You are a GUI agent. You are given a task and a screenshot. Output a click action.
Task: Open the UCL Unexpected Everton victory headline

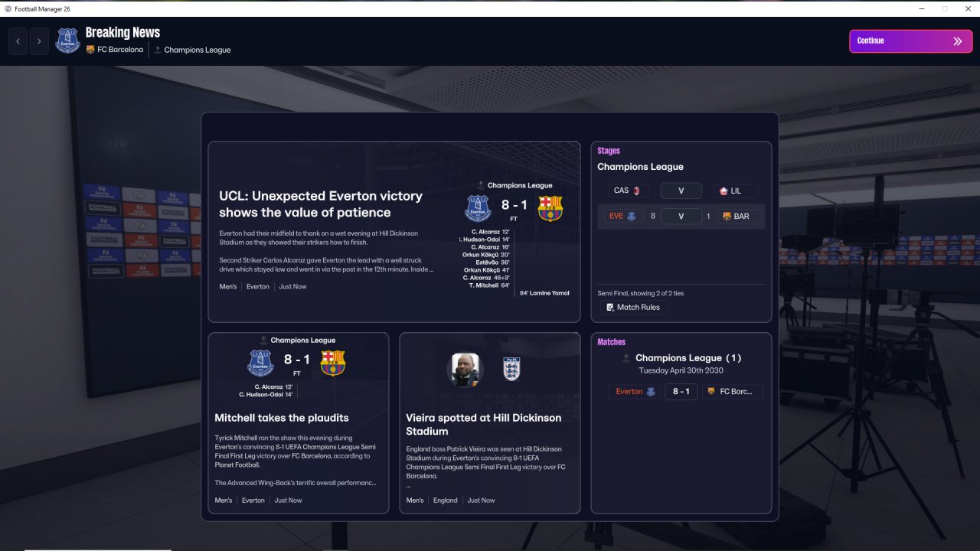coord(321,204)
